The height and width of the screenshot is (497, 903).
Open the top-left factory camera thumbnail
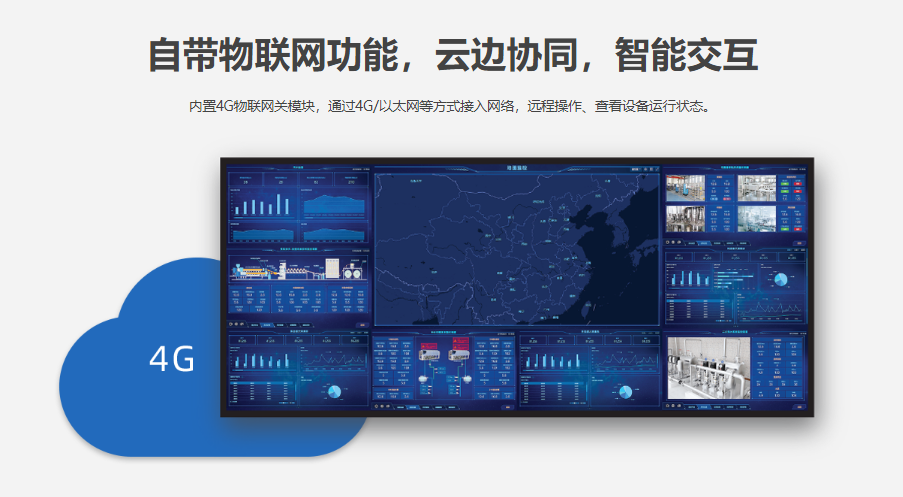point(686,188)
